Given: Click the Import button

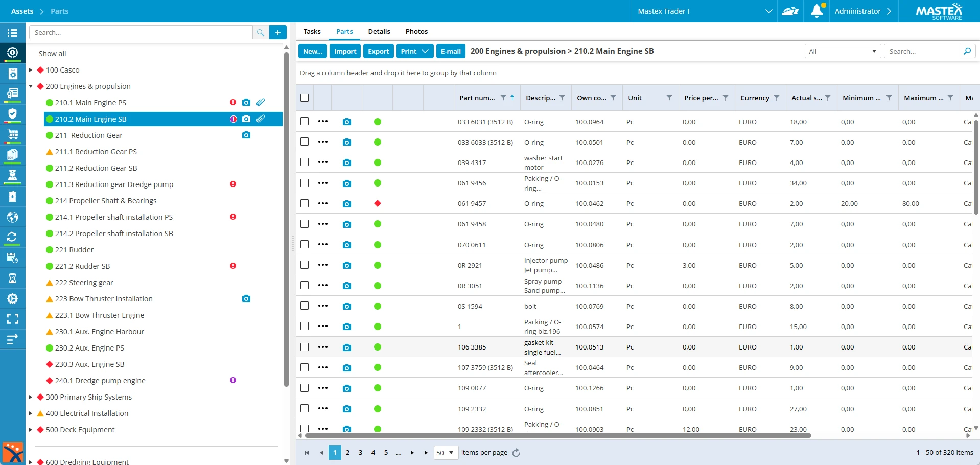Looking at the screenshot, I should pyautogui.click(x=345, y=51).
